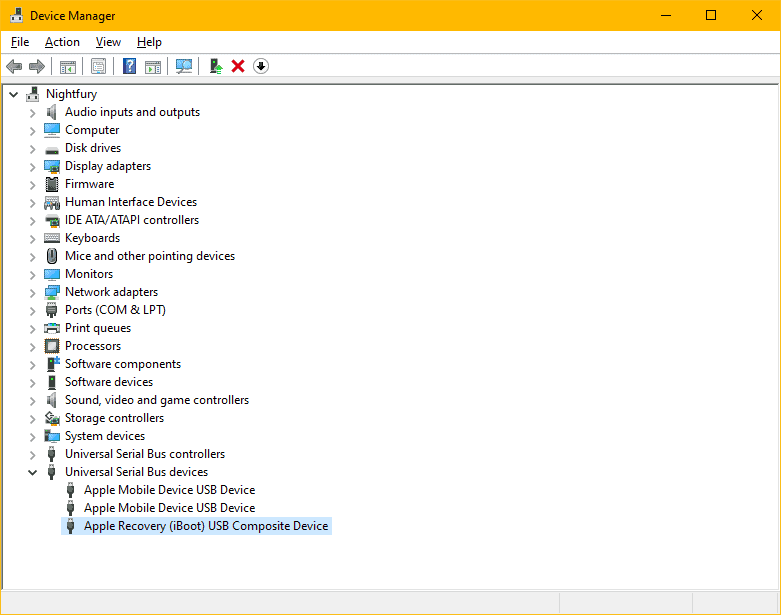Minimize the Device Manager window
The height and width of the screenshot is (615, 781).
tap(666, 15)
